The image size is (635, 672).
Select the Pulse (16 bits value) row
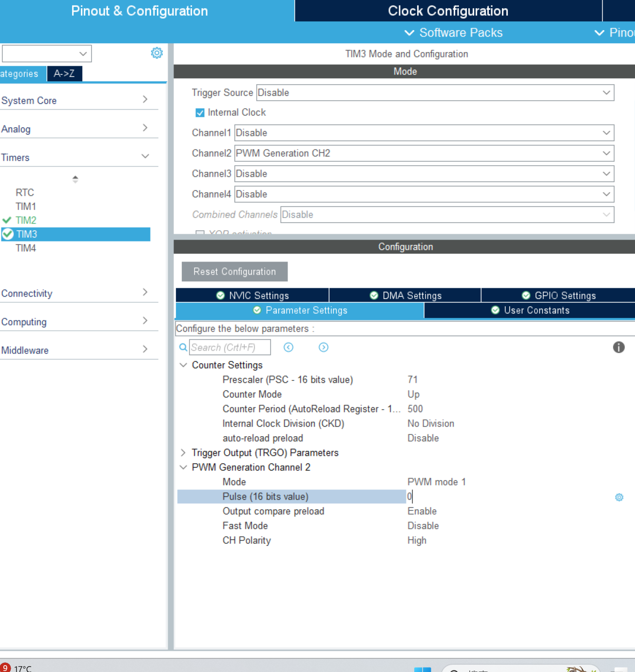tap(291, 497)
